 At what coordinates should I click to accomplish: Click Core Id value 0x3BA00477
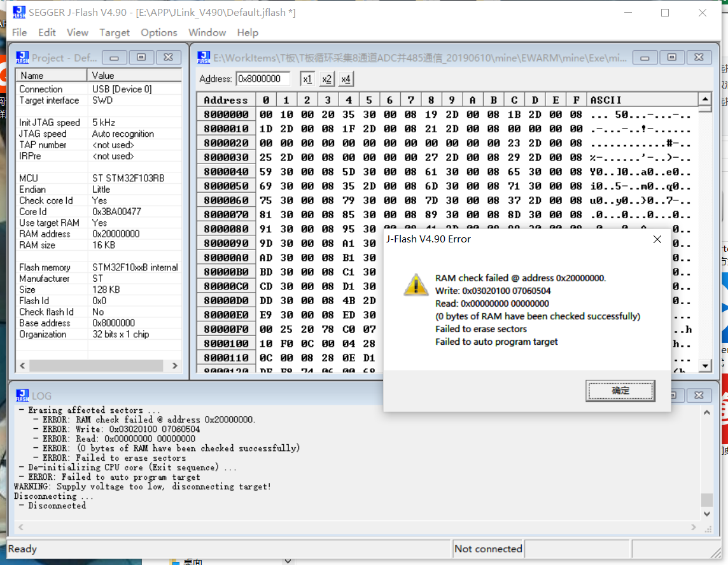coord(116,212)
